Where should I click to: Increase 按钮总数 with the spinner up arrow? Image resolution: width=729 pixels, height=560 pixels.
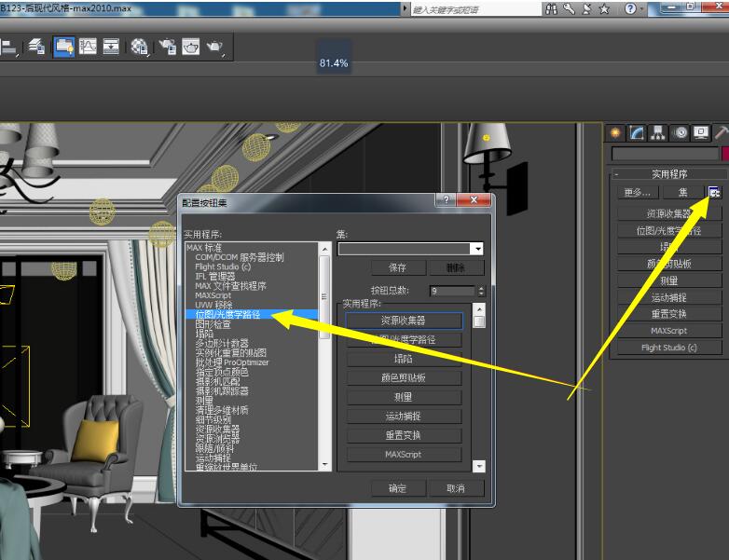pyautogui.click(x=481, y=288)
